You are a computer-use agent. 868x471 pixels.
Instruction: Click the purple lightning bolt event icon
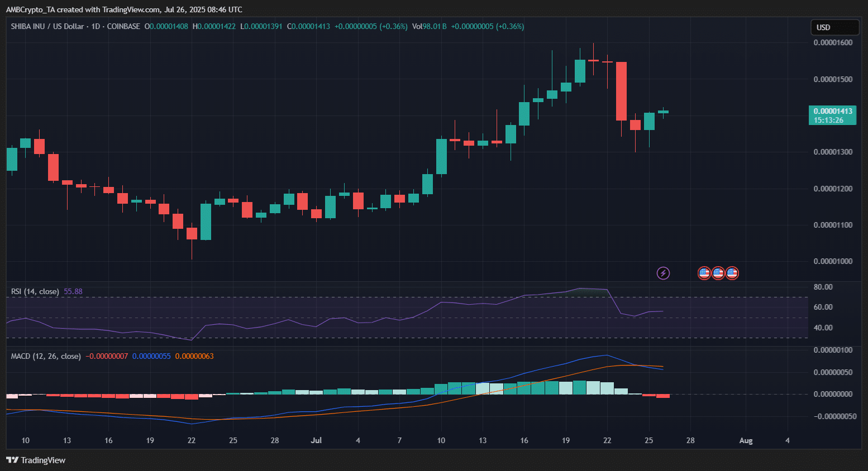pyautogui.click(x=663, y=273)
